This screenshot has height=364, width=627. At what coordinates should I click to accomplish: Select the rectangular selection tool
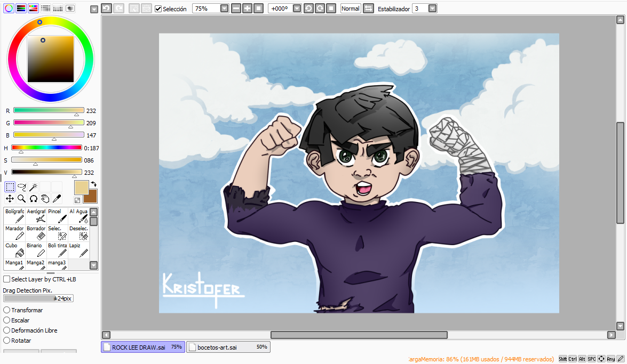(x=10, y=187)
